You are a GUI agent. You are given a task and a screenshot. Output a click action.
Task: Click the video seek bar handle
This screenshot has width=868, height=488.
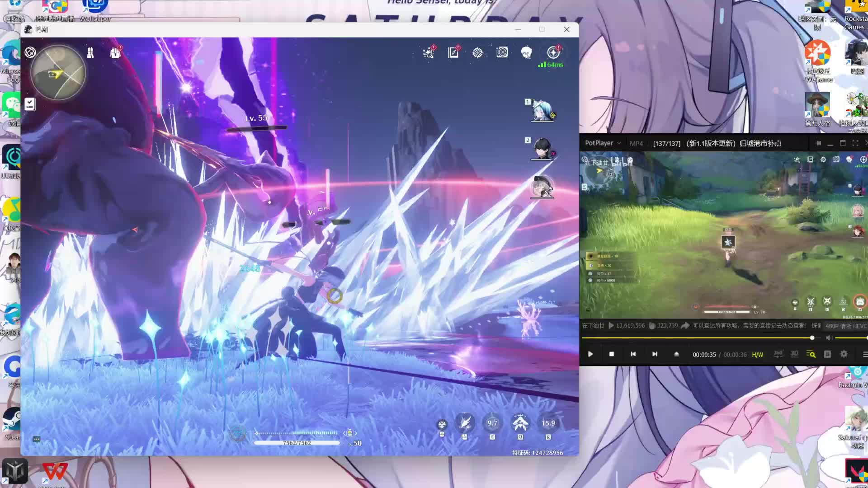click(x=812, y=338)
